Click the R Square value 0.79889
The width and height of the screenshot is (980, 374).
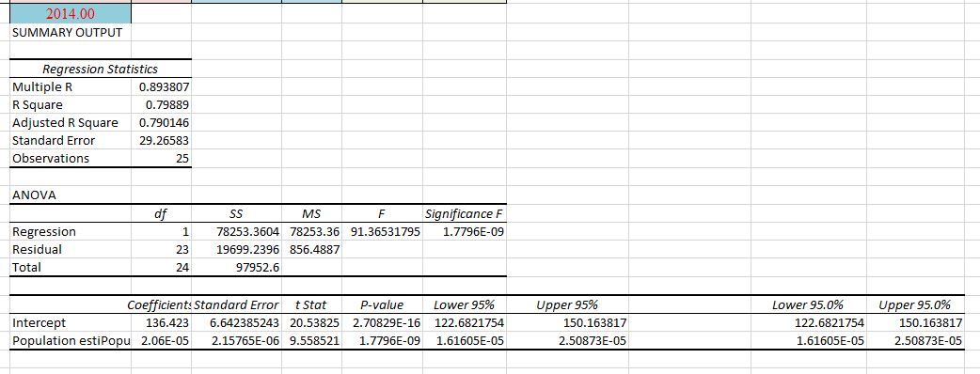pos(161,104)
